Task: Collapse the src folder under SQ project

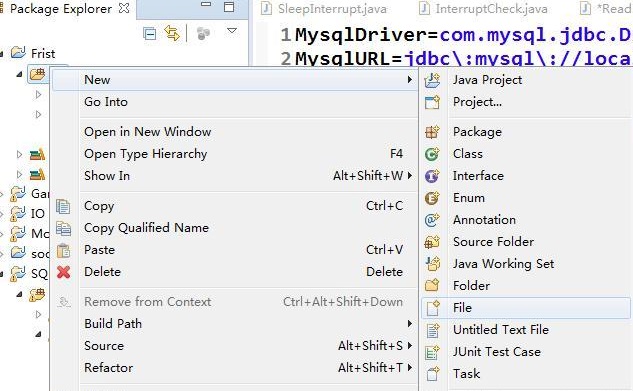Action: (x=19, y=294)
